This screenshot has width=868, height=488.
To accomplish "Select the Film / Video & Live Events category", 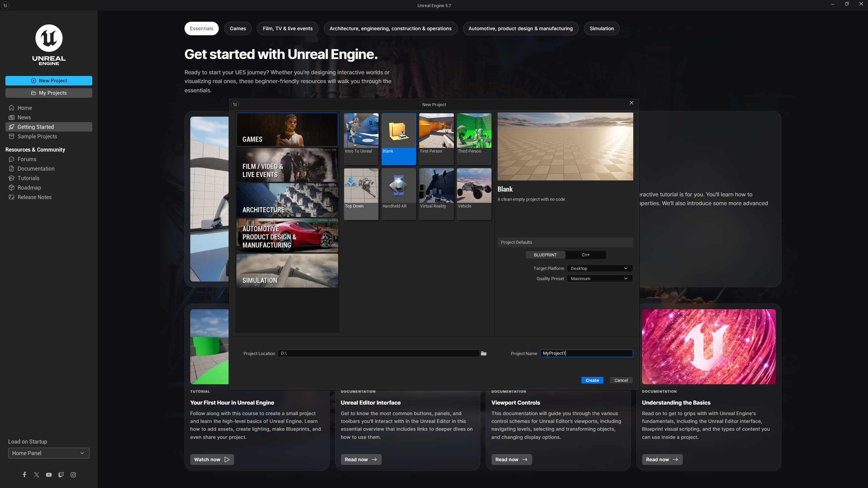I will [287, 165].
